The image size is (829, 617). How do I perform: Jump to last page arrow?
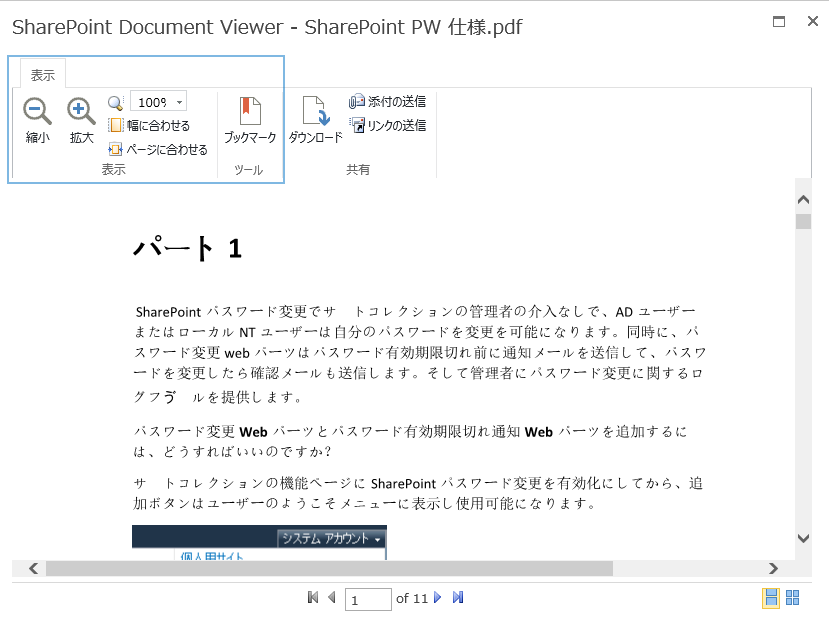[x=458, y=597]
